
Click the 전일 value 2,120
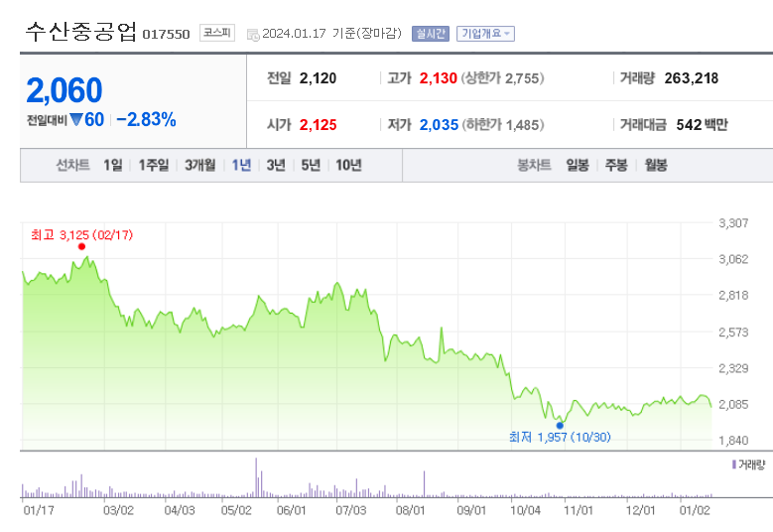coord(318,78)
